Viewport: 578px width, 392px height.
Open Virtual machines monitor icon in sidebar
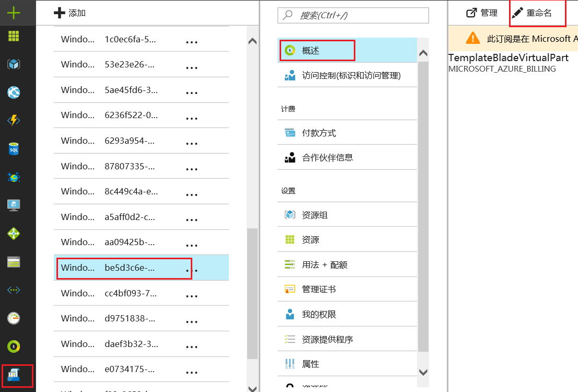tap(14, 205)
